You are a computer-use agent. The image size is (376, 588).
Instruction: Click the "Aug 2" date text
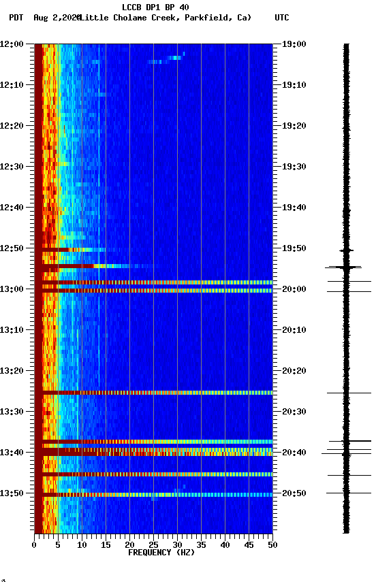(x=45, y=18)
